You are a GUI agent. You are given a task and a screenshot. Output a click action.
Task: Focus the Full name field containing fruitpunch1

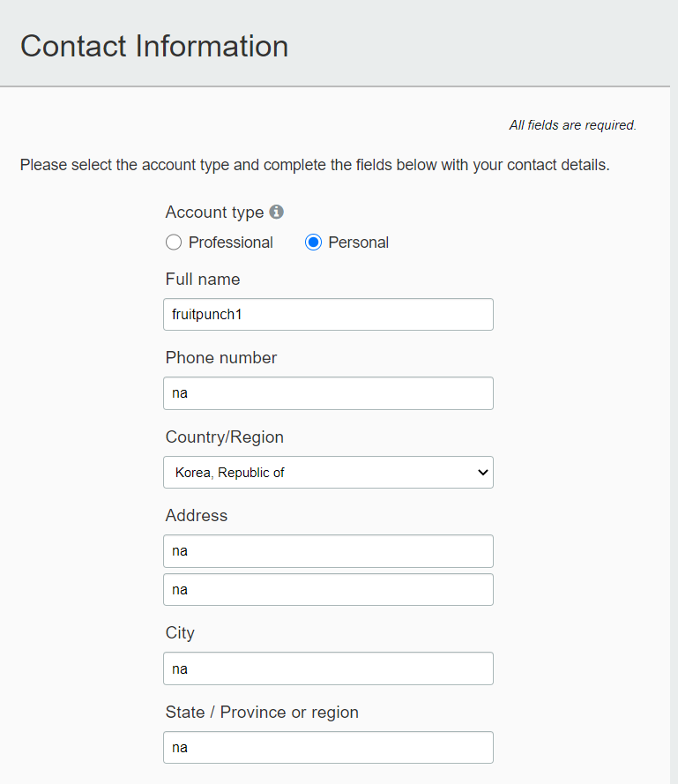coord(329,315)
